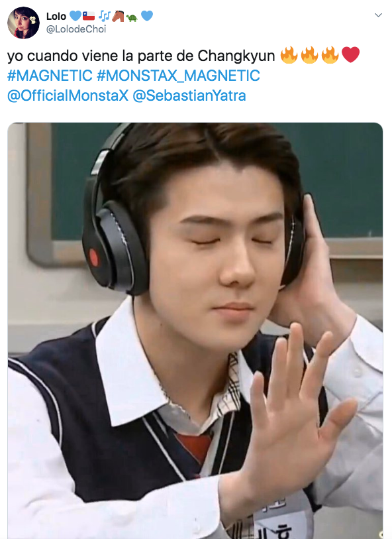Open the attached headphones photo

[x=195, y=331]
